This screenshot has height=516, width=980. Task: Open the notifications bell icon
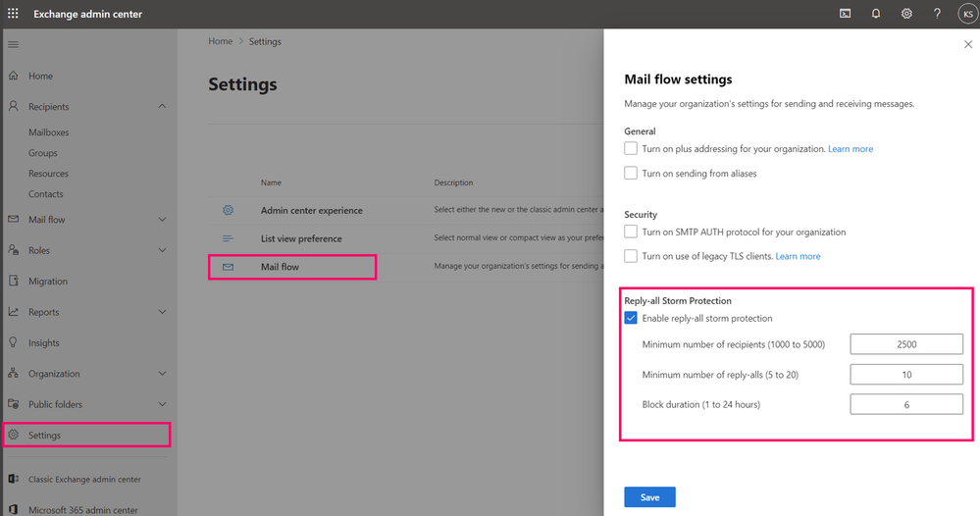[876, 14]
